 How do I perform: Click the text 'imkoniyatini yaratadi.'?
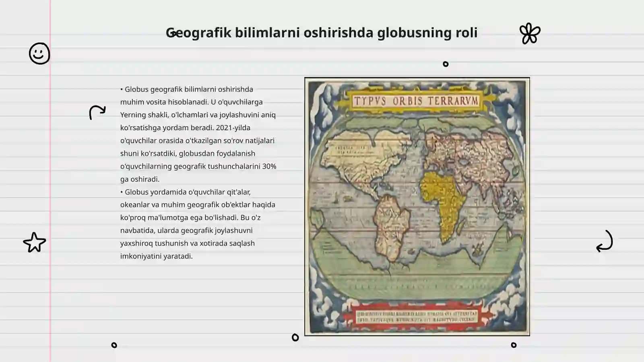coord(157,256)
